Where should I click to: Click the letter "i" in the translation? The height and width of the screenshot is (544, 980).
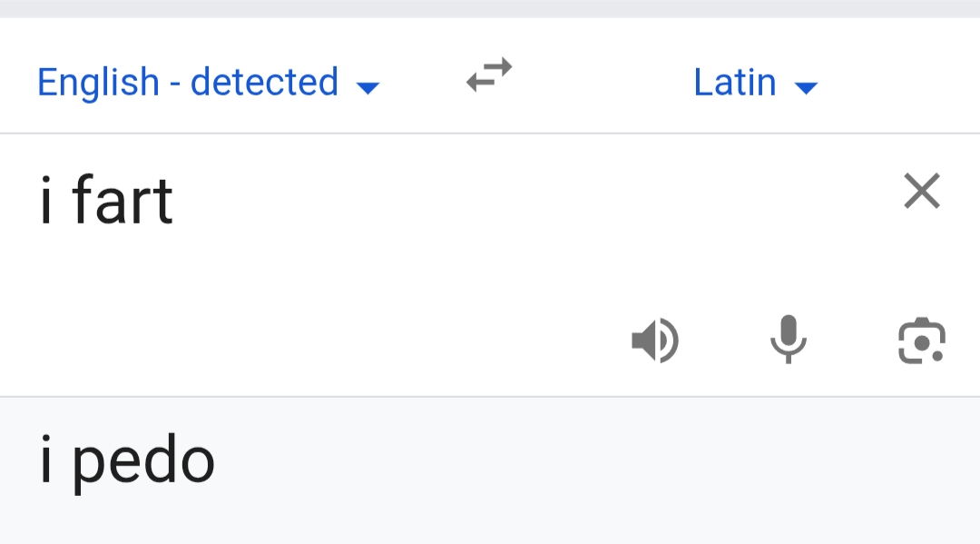coord(46,460)
